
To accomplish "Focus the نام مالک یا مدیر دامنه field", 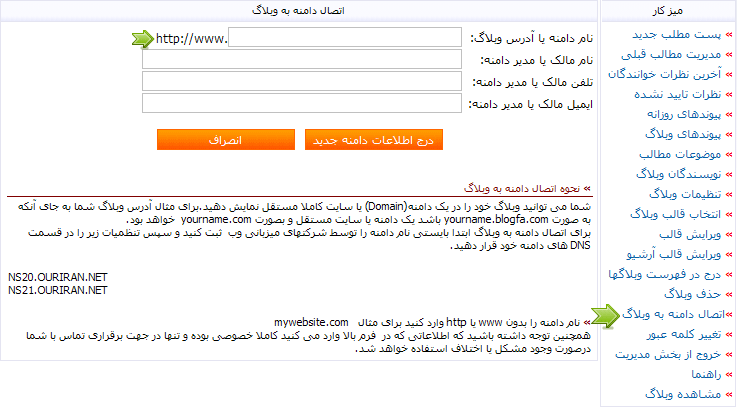I will pyautogui.click(x=304, y=60).
